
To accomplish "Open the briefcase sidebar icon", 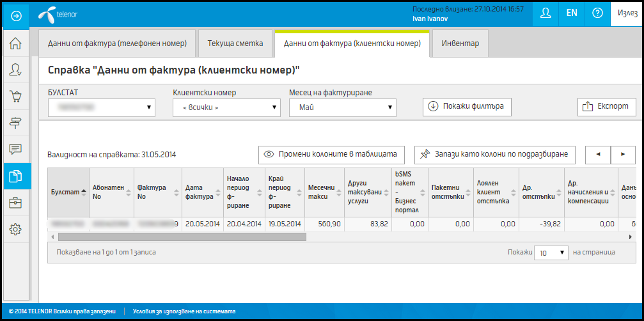I will click(x=15, y=202).
